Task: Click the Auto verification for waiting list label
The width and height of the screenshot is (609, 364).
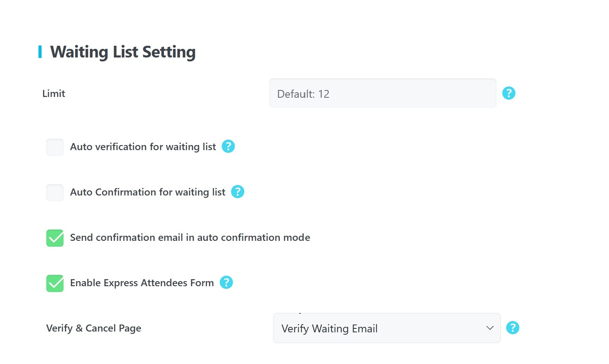Action: click(143, 147)
